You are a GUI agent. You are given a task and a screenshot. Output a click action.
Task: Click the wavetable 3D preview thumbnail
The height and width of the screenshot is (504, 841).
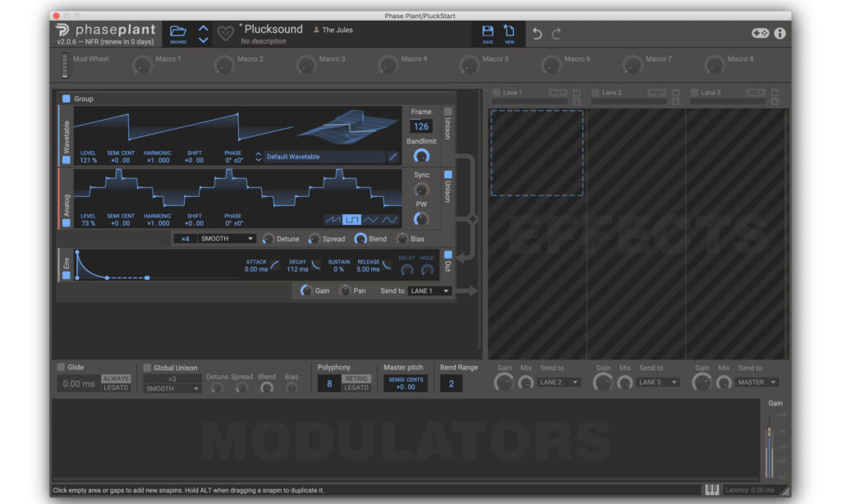[347, 126]
